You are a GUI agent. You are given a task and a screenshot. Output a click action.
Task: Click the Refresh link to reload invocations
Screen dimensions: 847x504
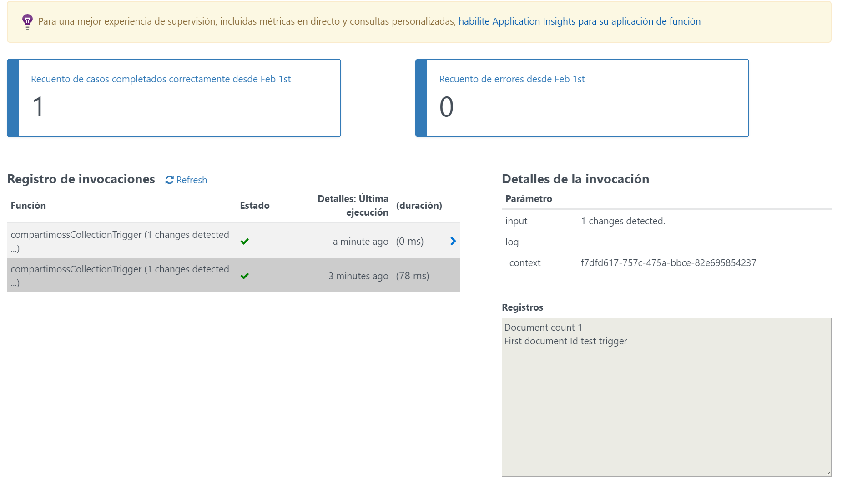[191, 180]
